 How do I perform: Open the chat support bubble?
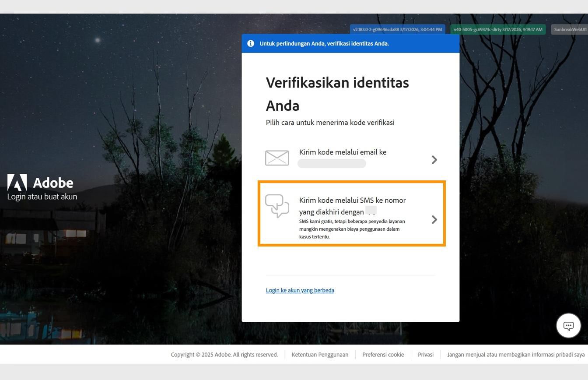coord(568,325)
